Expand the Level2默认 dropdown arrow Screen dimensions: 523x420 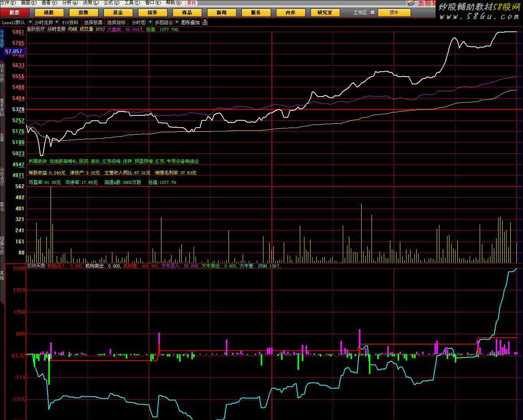30,23
